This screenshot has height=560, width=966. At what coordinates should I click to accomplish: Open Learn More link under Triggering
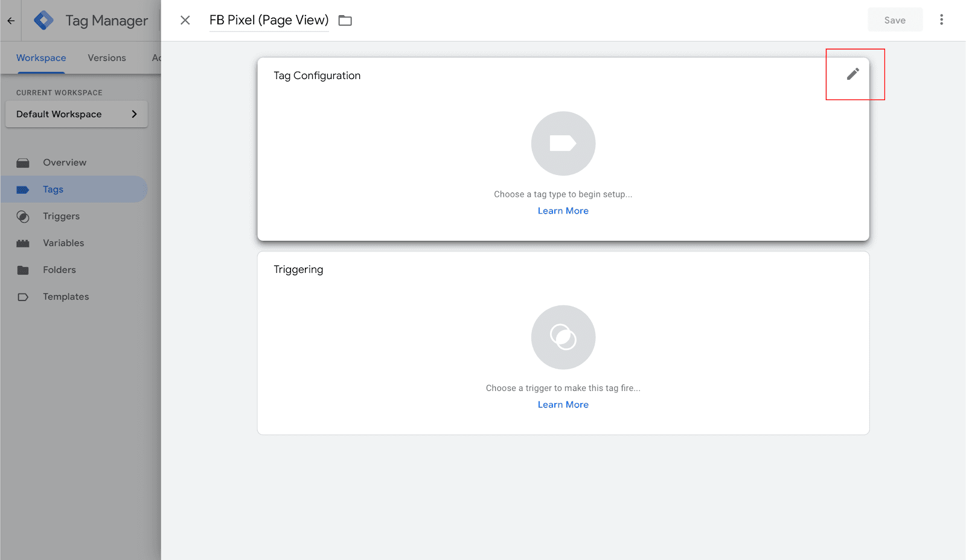coord(563,405)
